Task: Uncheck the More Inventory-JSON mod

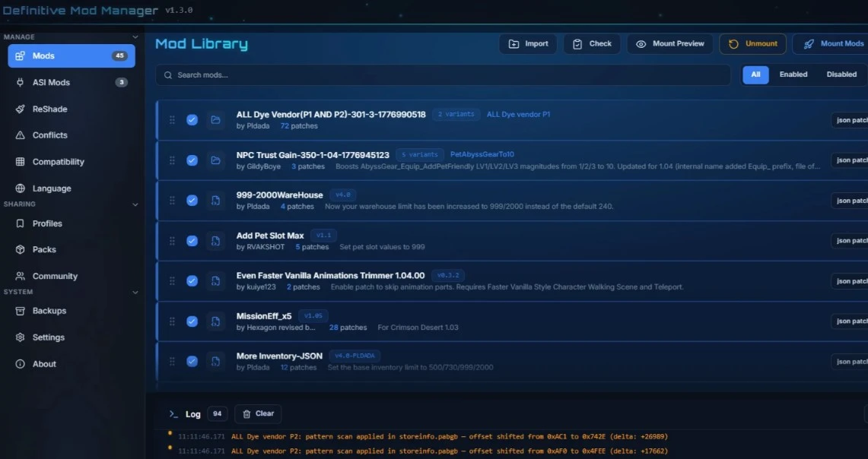Action: (x=192, y=361)
